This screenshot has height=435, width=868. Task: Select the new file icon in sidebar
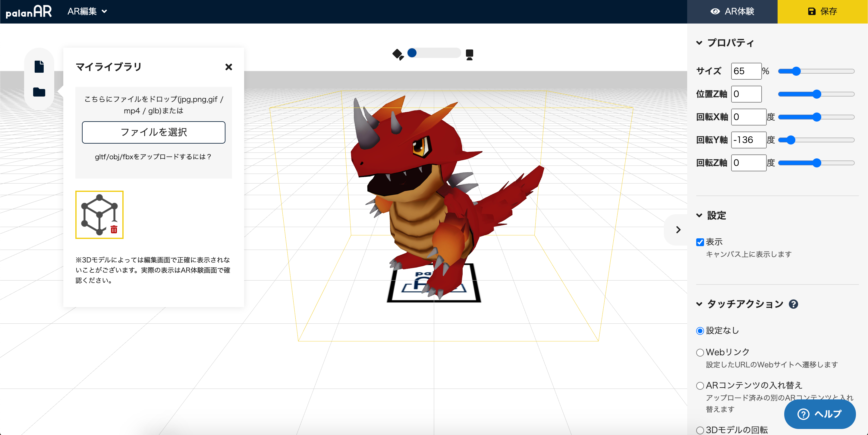click(39, 66)
